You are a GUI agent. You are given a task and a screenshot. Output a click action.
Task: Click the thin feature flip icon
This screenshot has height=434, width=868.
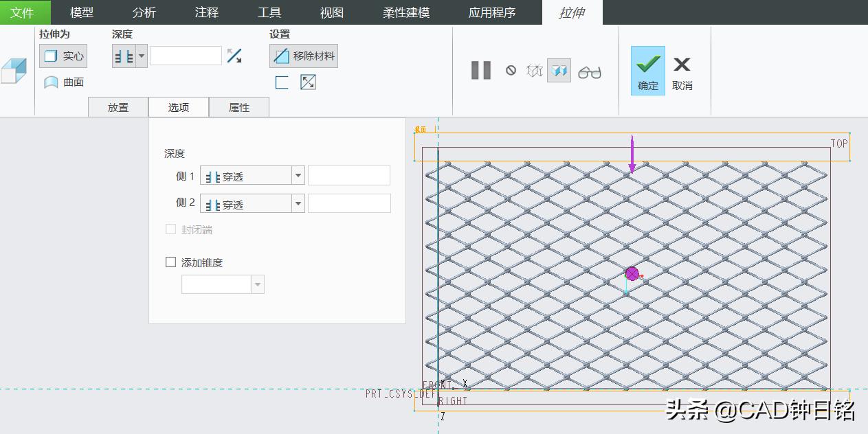pos(308,81)
